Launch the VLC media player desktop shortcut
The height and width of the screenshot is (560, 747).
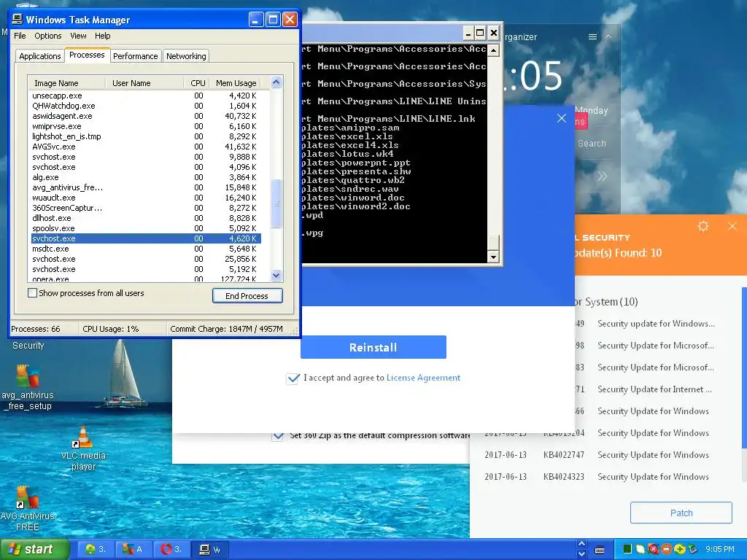pyautogui.click(x=83, y=448)
